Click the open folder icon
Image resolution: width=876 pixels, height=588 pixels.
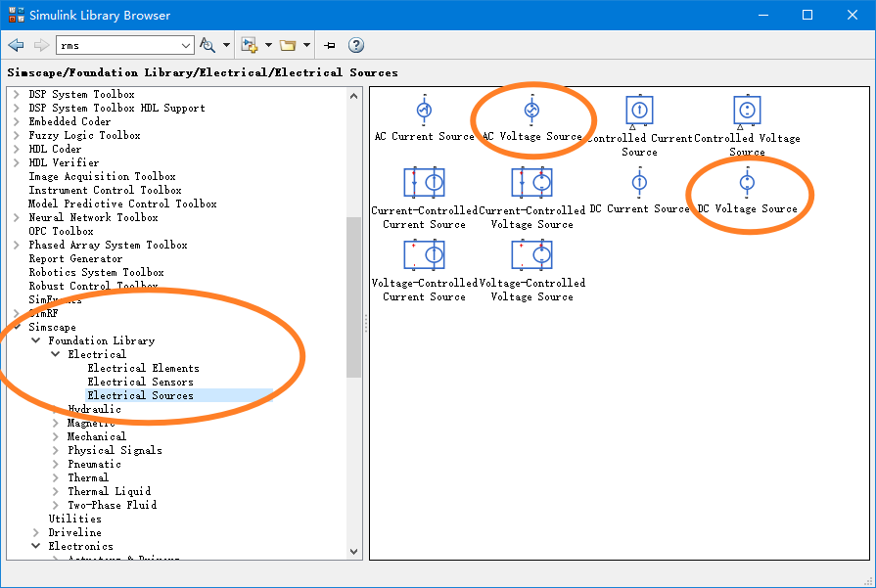pos(288,45)
